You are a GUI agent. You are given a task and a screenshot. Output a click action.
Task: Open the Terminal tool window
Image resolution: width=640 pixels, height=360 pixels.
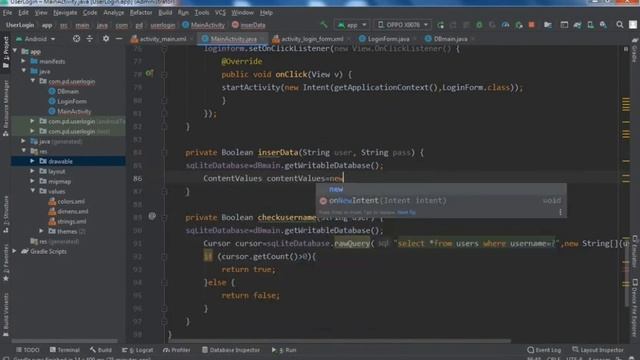click(x=64, y=350)
